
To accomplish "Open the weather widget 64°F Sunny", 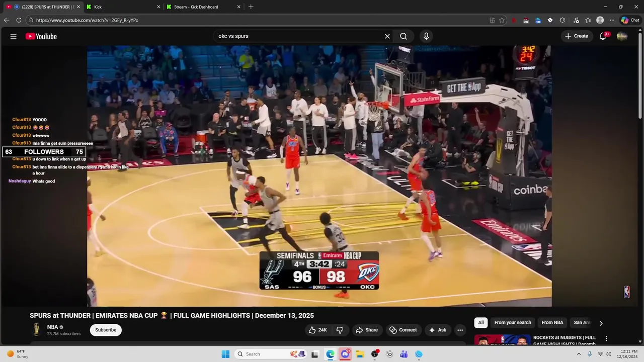I will [18, 354].
